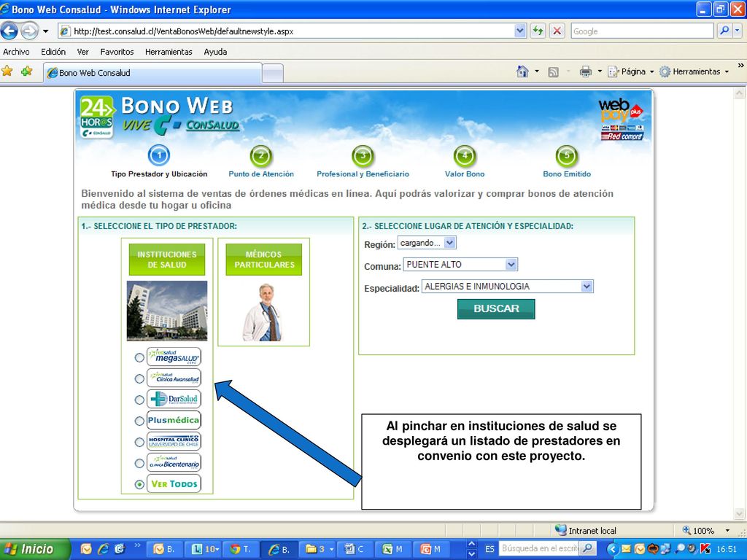747x560 pixels.
Task: Click step 5 circle Bono Emitido
Action: tap(566, 156)
